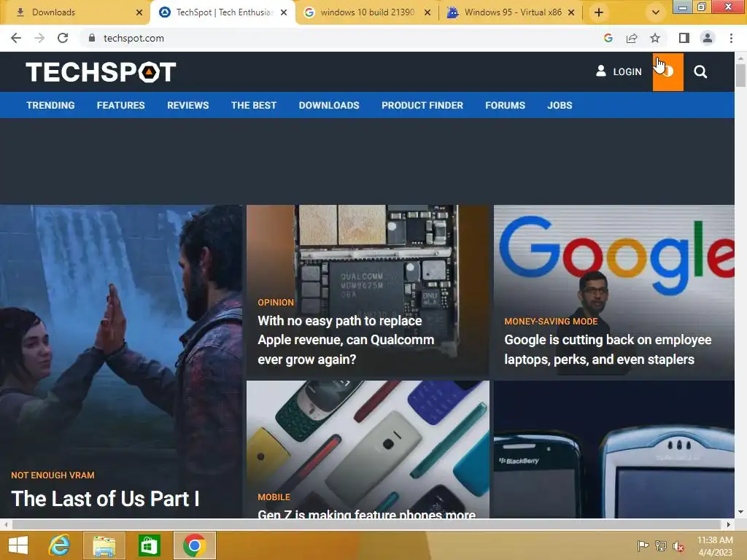Expand the tab search dropdown chevron

656,12
